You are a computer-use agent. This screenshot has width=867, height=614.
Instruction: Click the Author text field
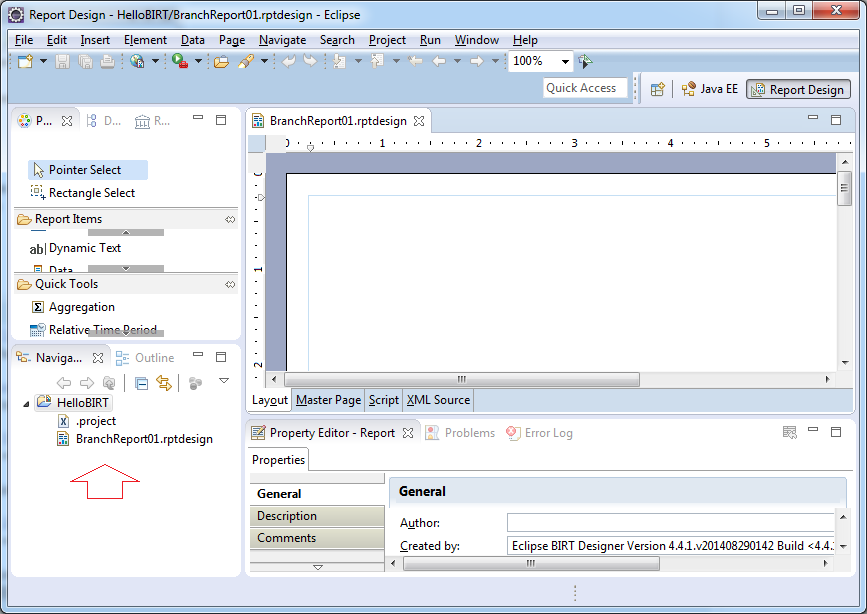click(x=670, y=523)
